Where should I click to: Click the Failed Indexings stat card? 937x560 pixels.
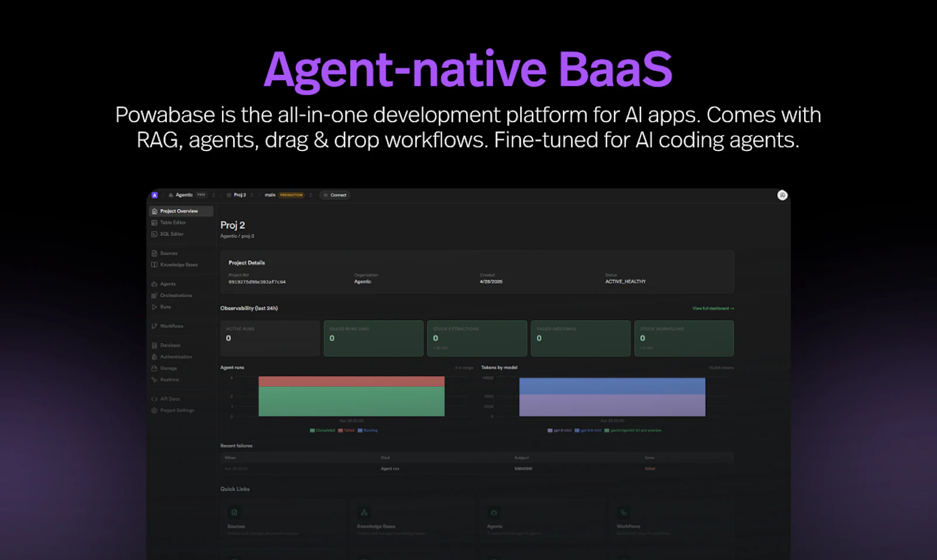point(581,338)
